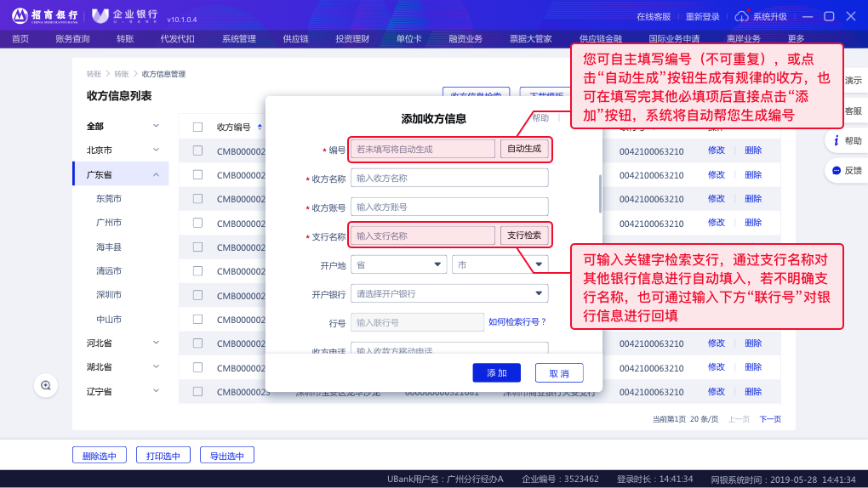Screen dimensions: 868x488
Task: Open 反馈 chat bubble icon
Action: 837,170
